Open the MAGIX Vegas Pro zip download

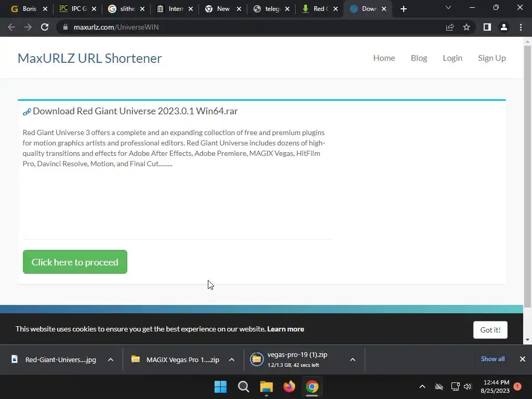point(176,360)
